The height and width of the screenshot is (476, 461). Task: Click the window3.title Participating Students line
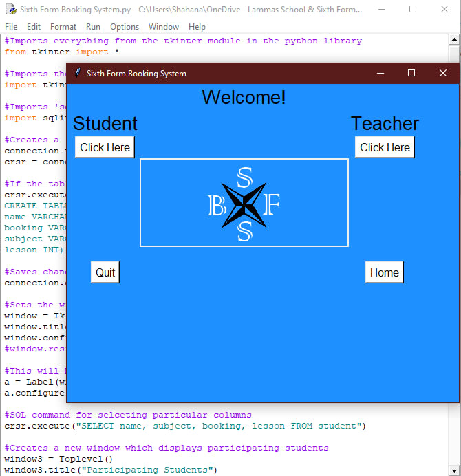111,470
